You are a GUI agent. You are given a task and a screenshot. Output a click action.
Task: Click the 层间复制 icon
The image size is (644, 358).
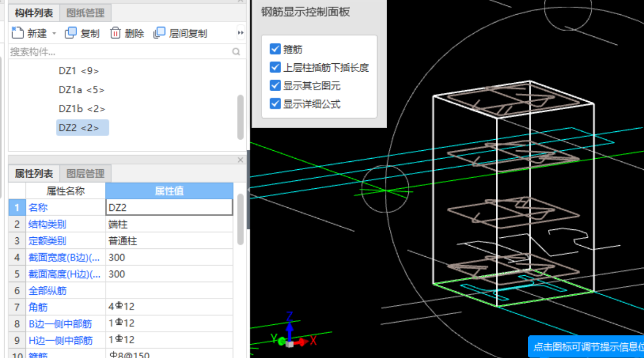coord(159,33)
